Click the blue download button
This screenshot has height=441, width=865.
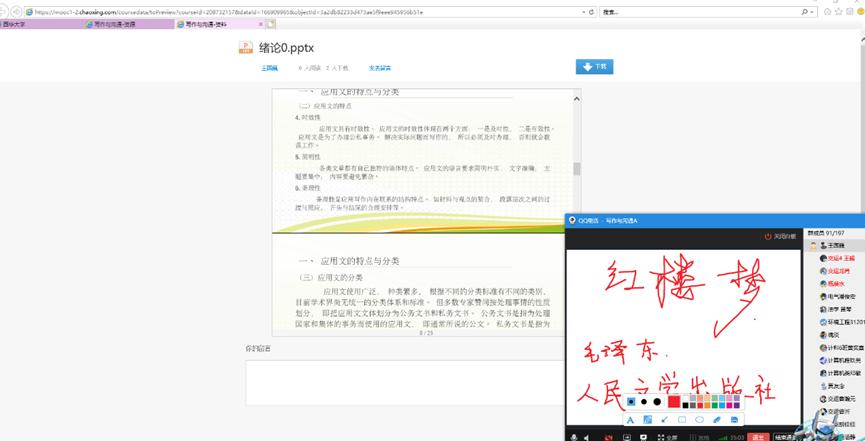point(594,67)
